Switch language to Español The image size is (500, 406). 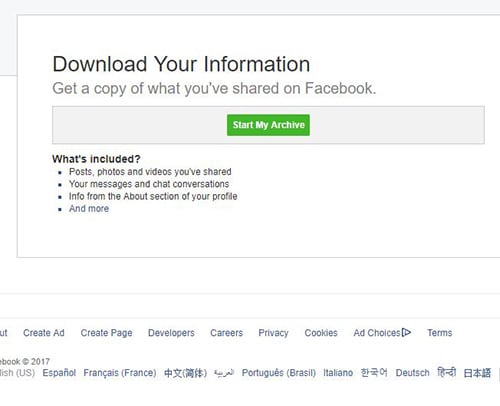click(59, 373)
